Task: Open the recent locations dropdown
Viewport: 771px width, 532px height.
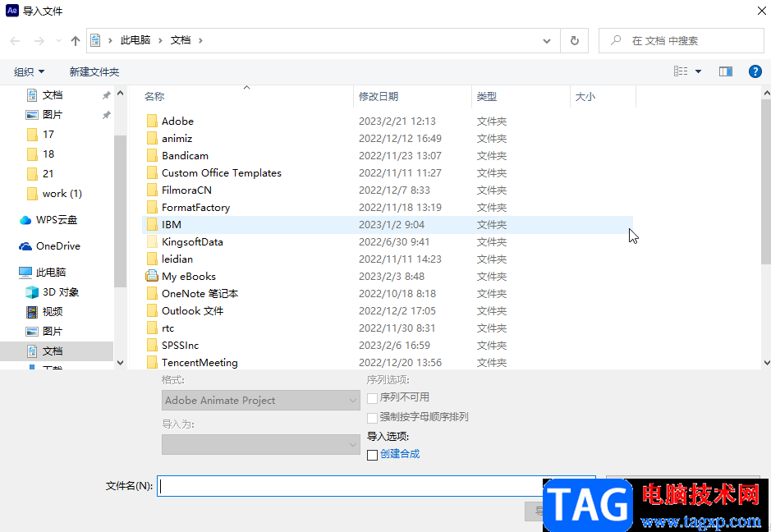Action: [x=58, y=41]
